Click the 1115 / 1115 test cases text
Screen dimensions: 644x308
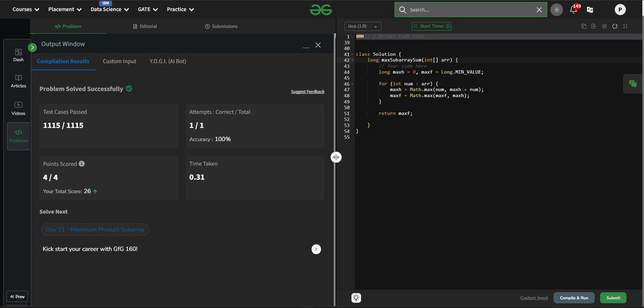pos(63,126)
